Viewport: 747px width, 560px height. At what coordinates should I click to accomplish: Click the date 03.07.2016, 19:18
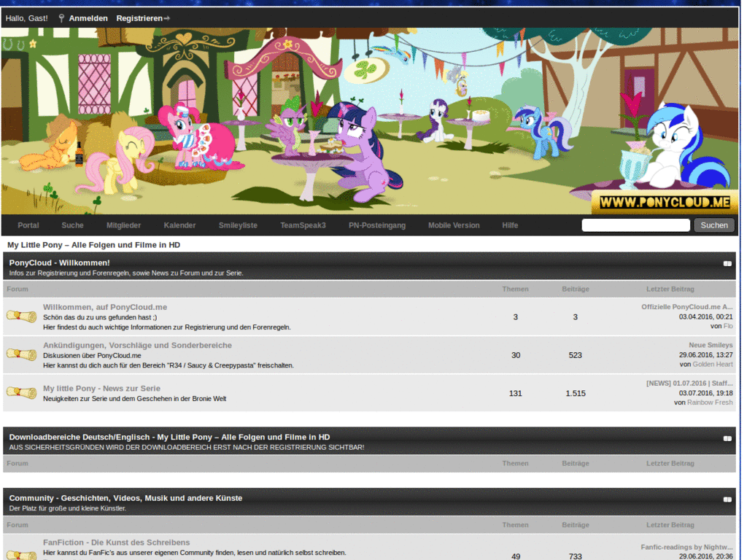pos(705,393)
